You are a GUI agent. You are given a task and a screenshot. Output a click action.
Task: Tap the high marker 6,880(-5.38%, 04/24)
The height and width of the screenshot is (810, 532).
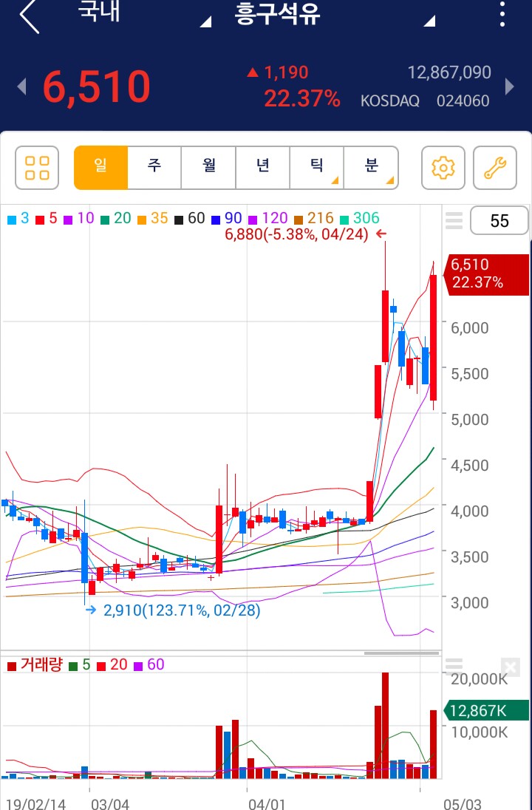click(296, 234)
